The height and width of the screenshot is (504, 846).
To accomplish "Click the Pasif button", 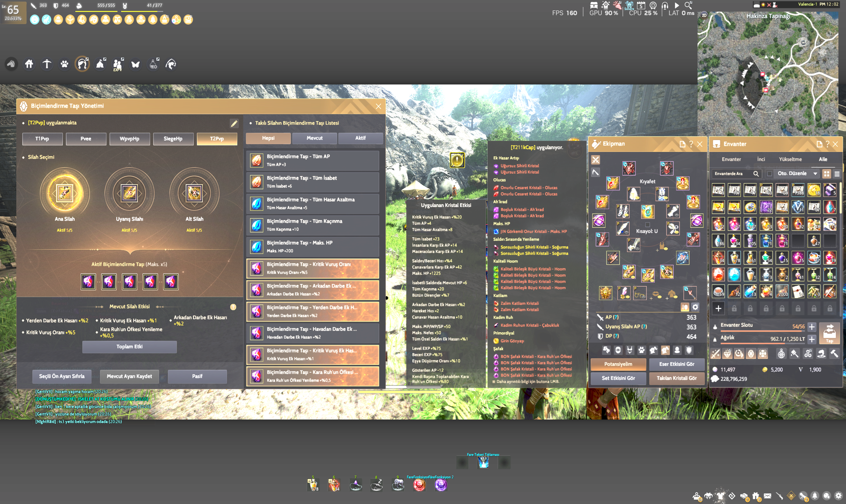I will click(x=197, y=376).
